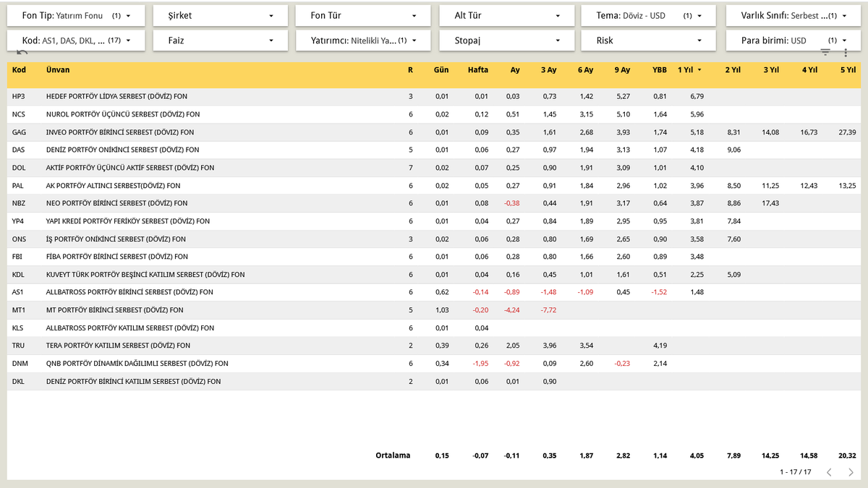The width and height of the screenshot is (868, 488).
Task: Open the Para birimi USD dropdown
Action: click(793, 40)
